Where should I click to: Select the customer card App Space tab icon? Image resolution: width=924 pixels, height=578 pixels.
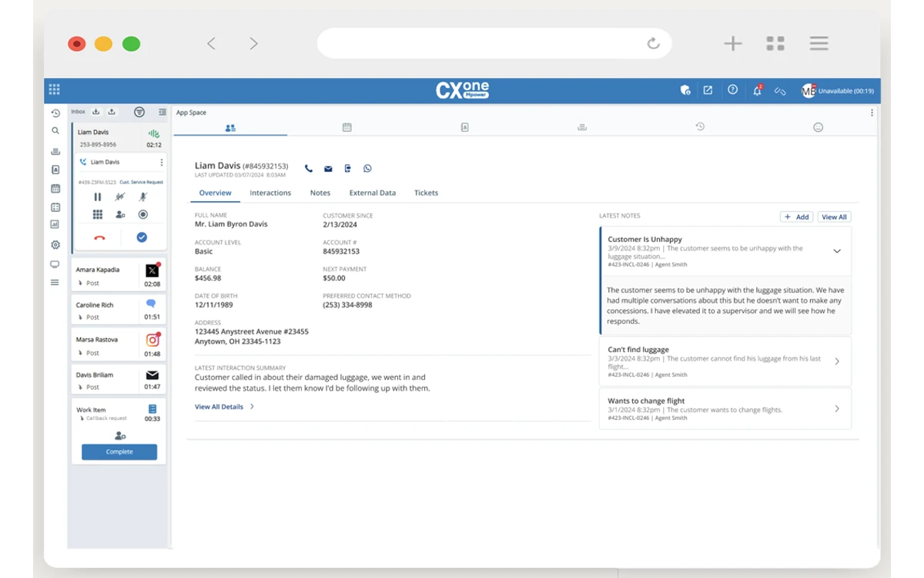[x=230, y=128]
